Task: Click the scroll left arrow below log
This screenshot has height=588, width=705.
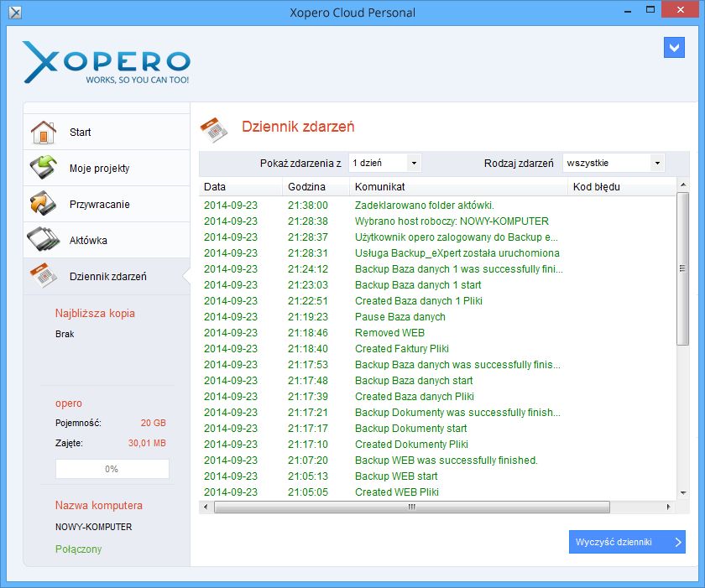Action: click(x=206, y=507)
